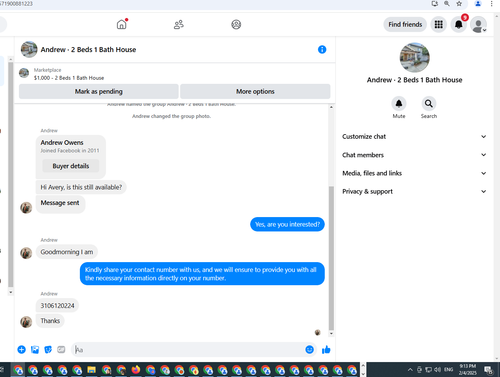Click the browser zoom magnifier icon

pos(447,4)
